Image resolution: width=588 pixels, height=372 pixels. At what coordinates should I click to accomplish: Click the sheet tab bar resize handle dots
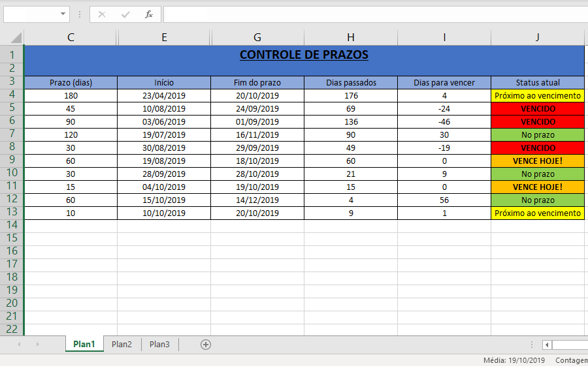531,345
